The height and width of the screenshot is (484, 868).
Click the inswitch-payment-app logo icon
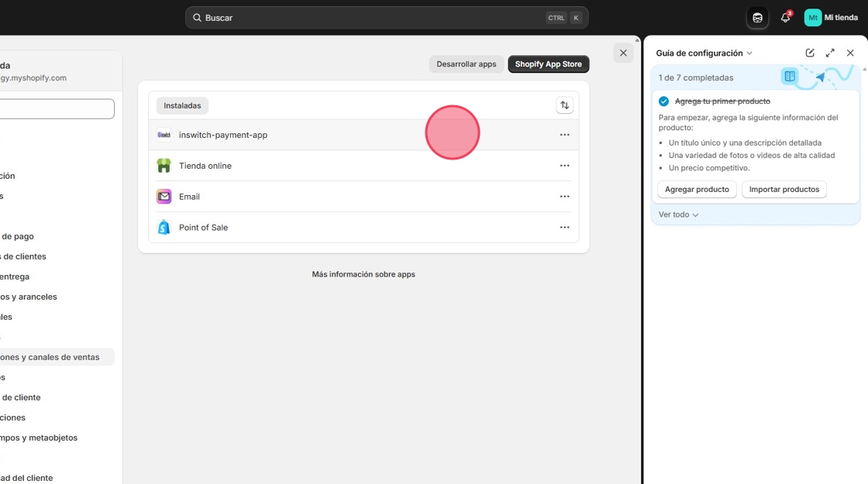(x=164, y=135)
